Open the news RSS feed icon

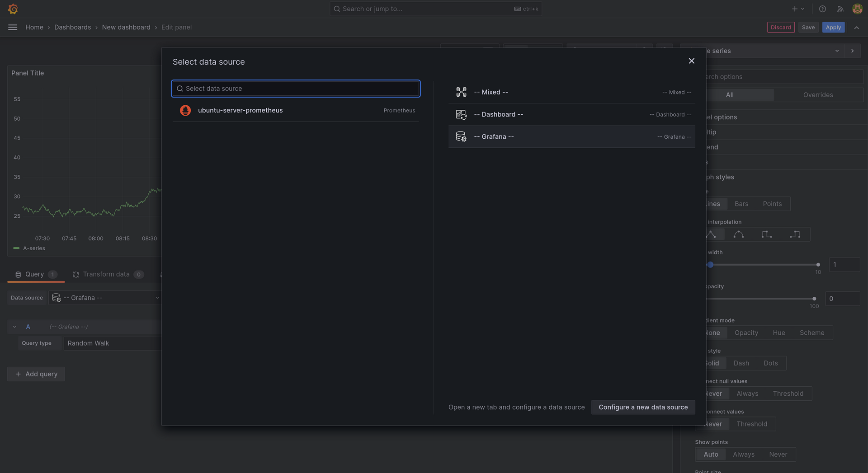pos(840,9)
